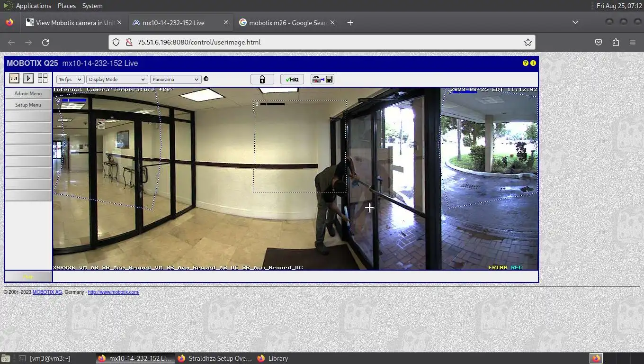Click the camera view window 1 outline in the image

(x=300, y=146)
